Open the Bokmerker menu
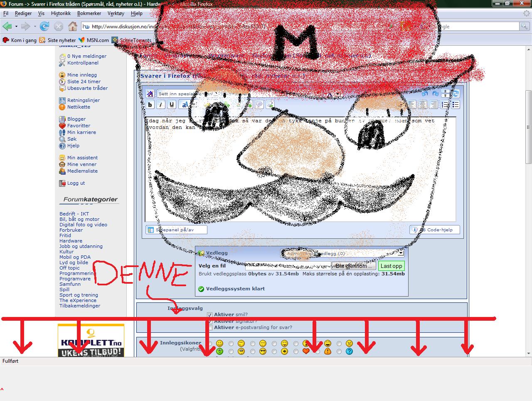This screenshot has height=401, width=532. pyautogui.click(x=89, y=13)
